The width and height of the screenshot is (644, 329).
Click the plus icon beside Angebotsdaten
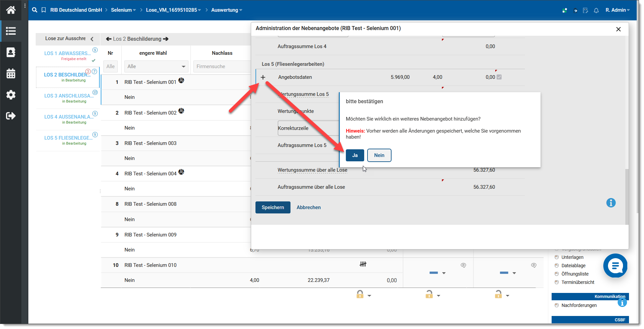tap(263, 77)
